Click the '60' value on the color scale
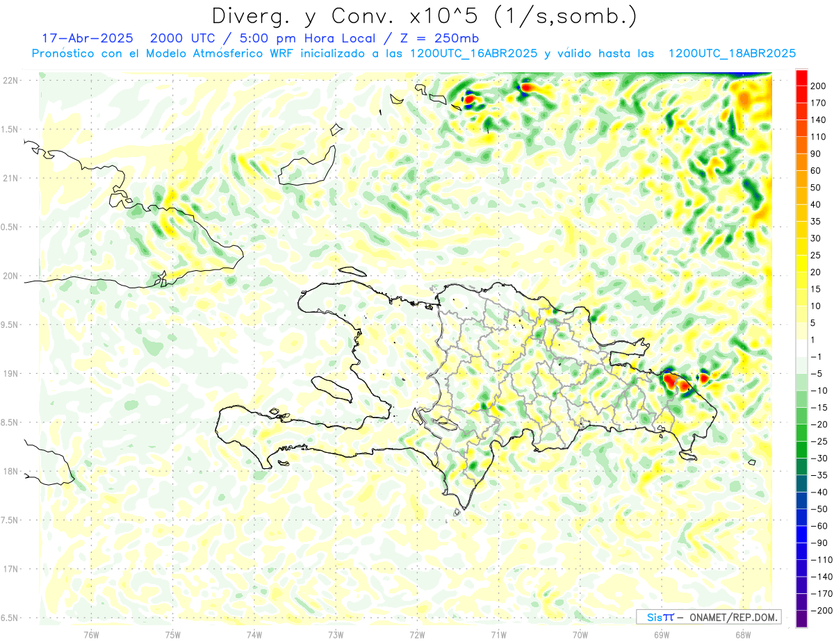 816,171
